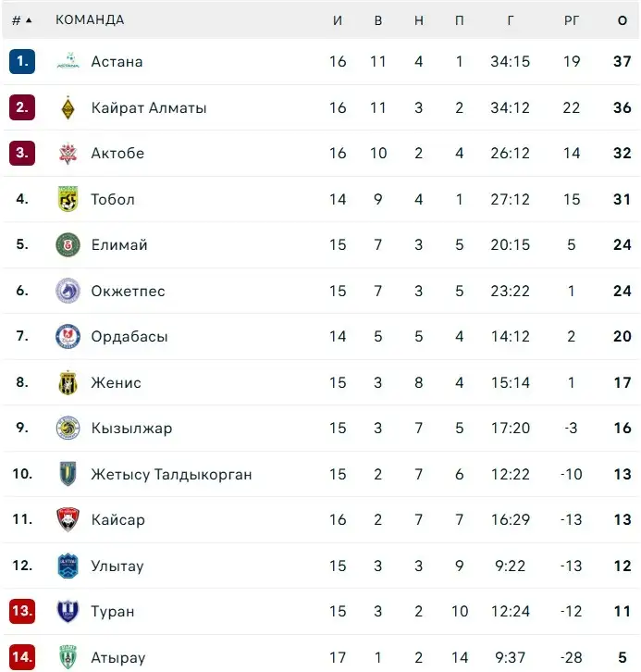Open the Окжетпес horse logo

click(68, 291)
